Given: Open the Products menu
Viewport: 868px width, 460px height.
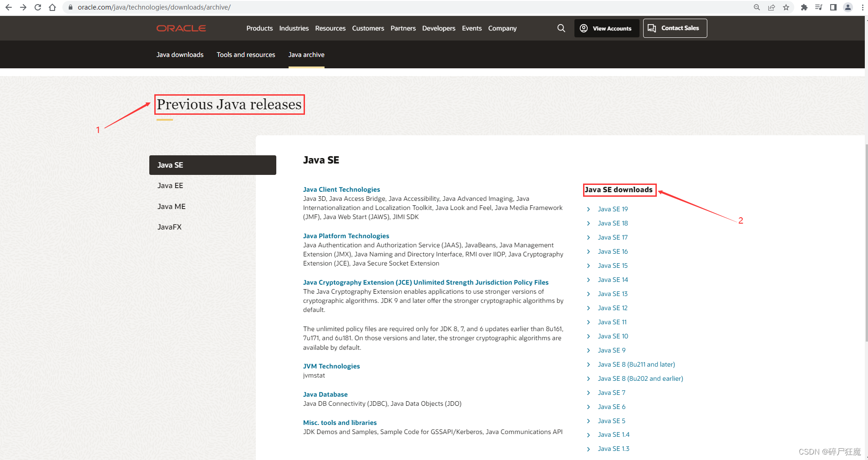Looking at the screenshot, I should 259,28.
